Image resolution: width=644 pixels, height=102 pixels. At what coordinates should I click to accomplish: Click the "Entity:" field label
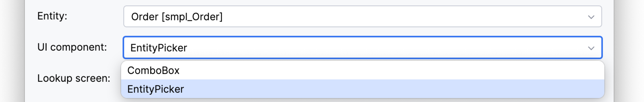(52, 16)
